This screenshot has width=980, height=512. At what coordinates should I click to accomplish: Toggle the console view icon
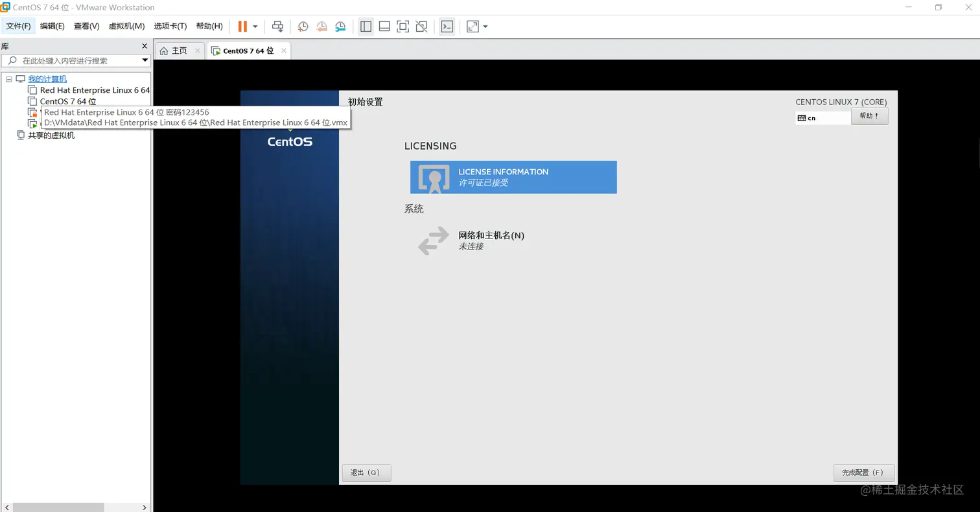click(x=447, y=27)
